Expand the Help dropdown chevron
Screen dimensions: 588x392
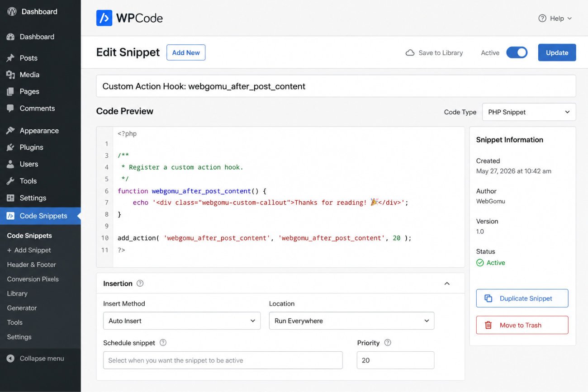coord(569,19)
